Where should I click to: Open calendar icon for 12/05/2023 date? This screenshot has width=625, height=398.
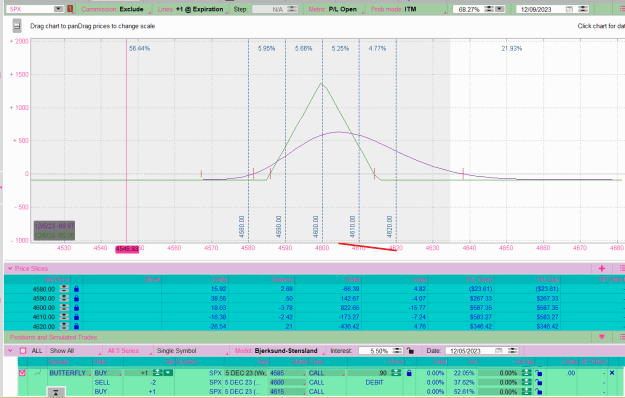[499, 351]
